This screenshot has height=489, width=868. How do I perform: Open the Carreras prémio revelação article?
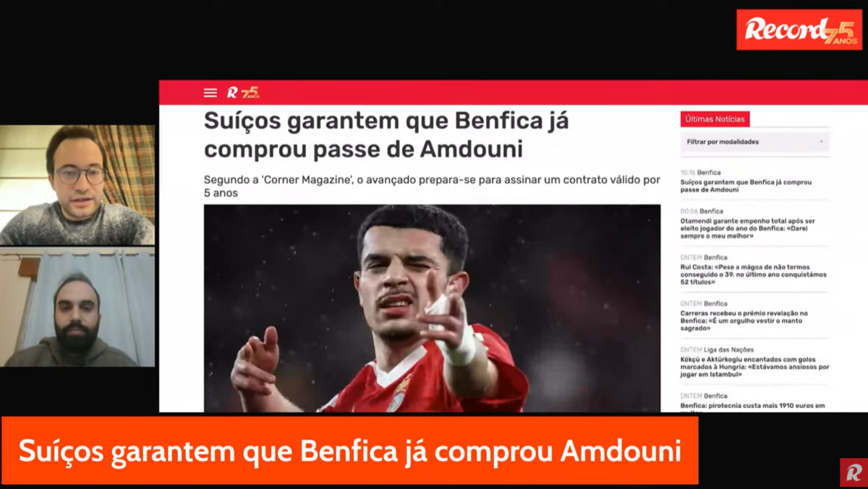744,320
